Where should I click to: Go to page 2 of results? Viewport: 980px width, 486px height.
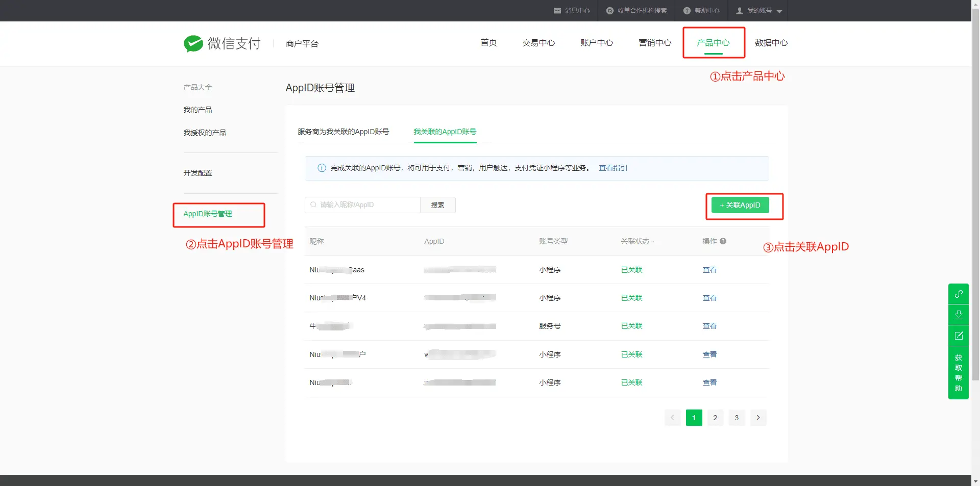pyautogui.click(x=715, y=418)
